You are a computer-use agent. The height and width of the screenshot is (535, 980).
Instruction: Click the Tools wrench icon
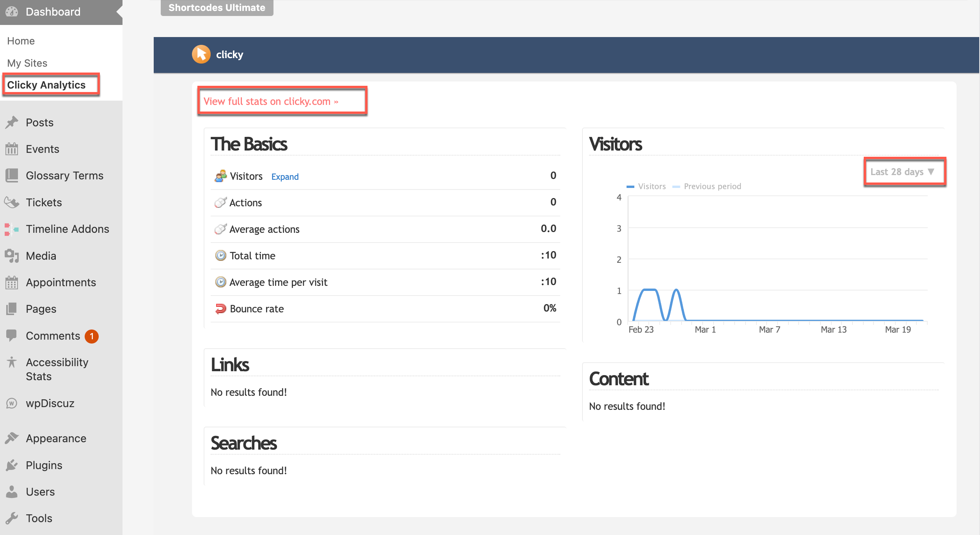coord(12,518)
